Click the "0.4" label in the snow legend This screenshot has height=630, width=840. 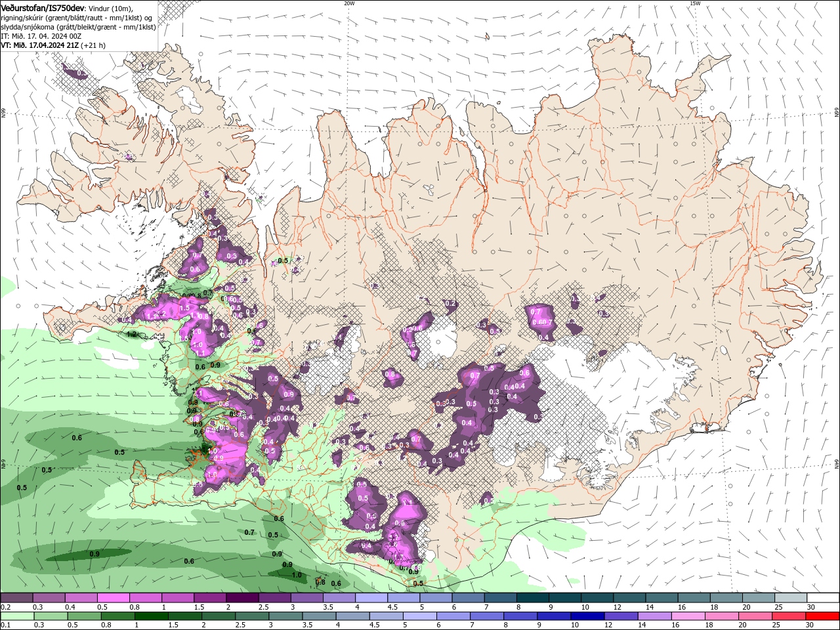tap(70, 607)
